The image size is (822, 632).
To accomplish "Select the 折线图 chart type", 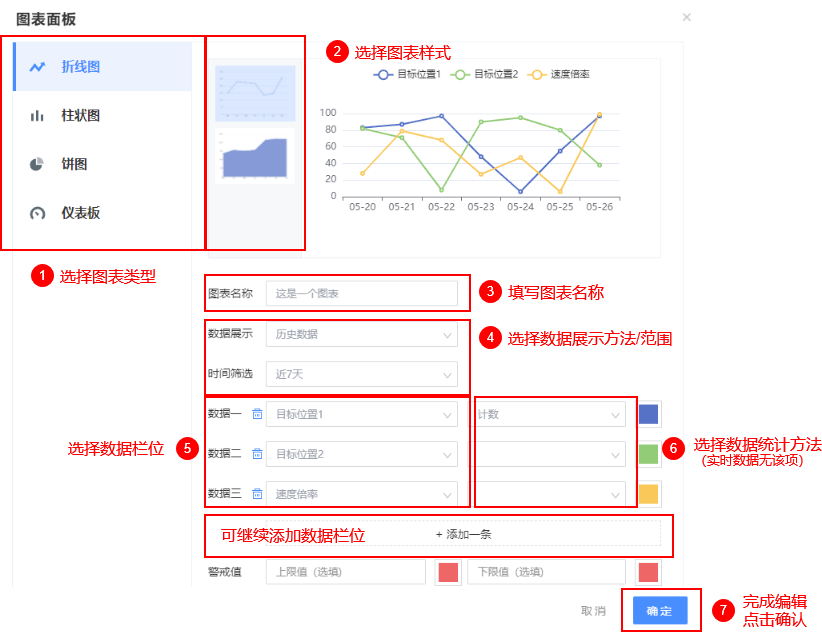I will tap(102, 67).
